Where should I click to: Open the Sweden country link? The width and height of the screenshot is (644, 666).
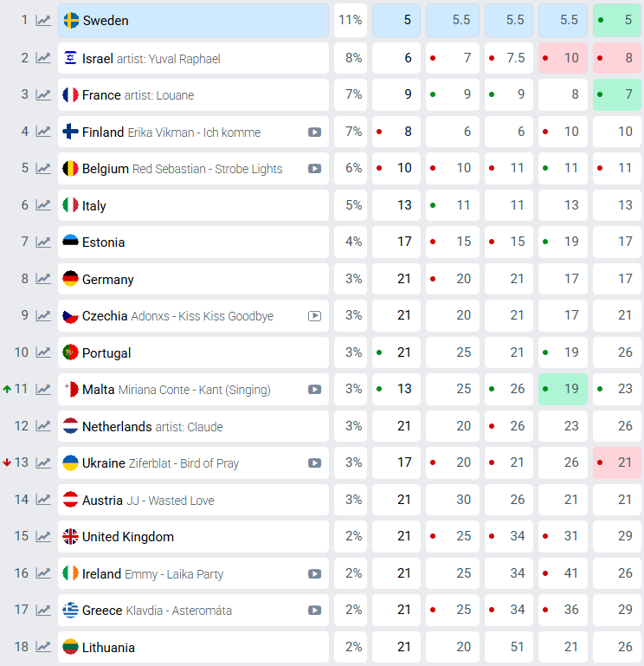[x=106, y=21]
